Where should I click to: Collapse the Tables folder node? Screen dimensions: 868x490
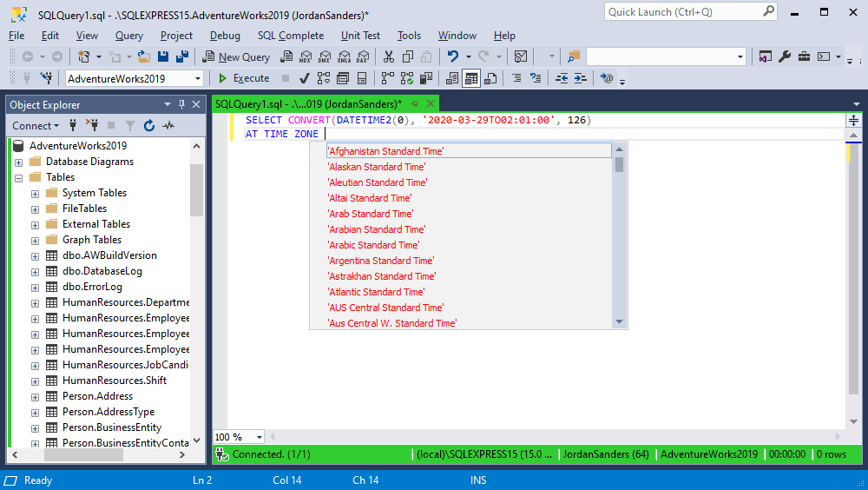[x=19, y=178]
